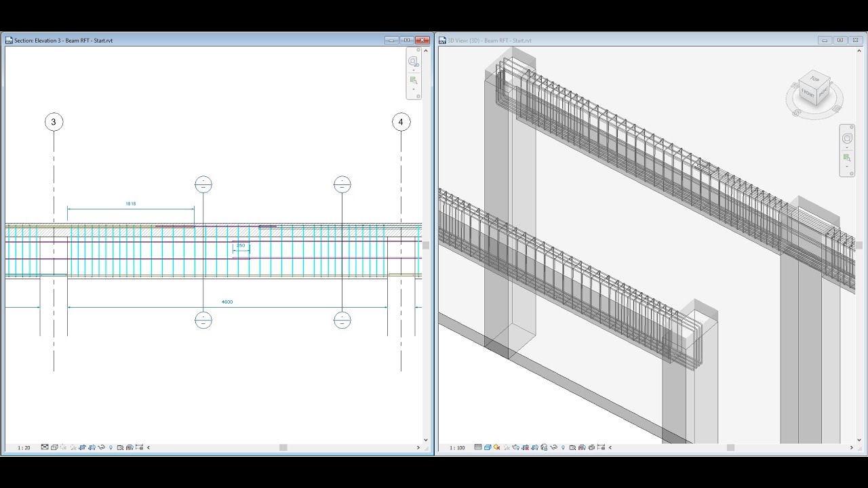Toggle Show Crop Region in Section view

coord(92,447)
